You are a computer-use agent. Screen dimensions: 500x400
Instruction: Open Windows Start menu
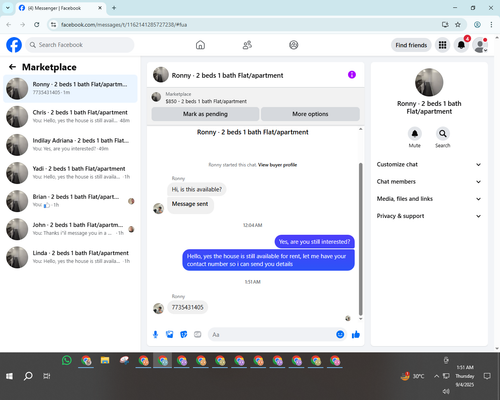9,376
